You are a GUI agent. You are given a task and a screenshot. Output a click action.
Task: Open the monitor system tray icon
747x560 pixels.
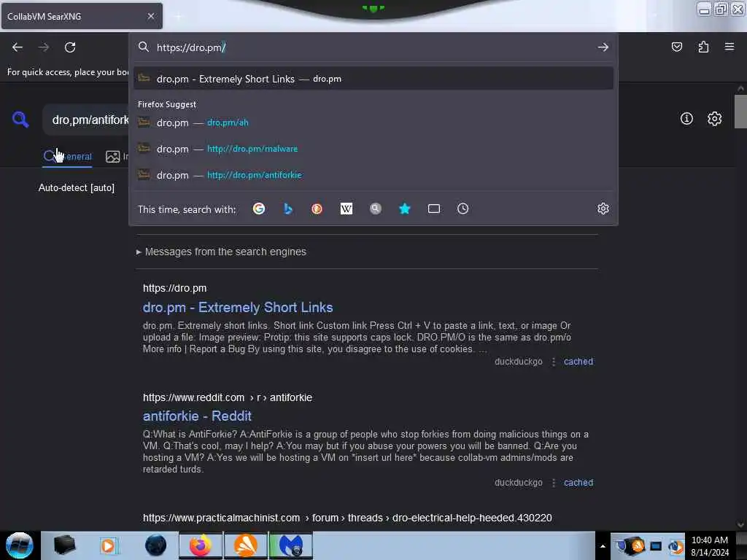coord(656,546)
